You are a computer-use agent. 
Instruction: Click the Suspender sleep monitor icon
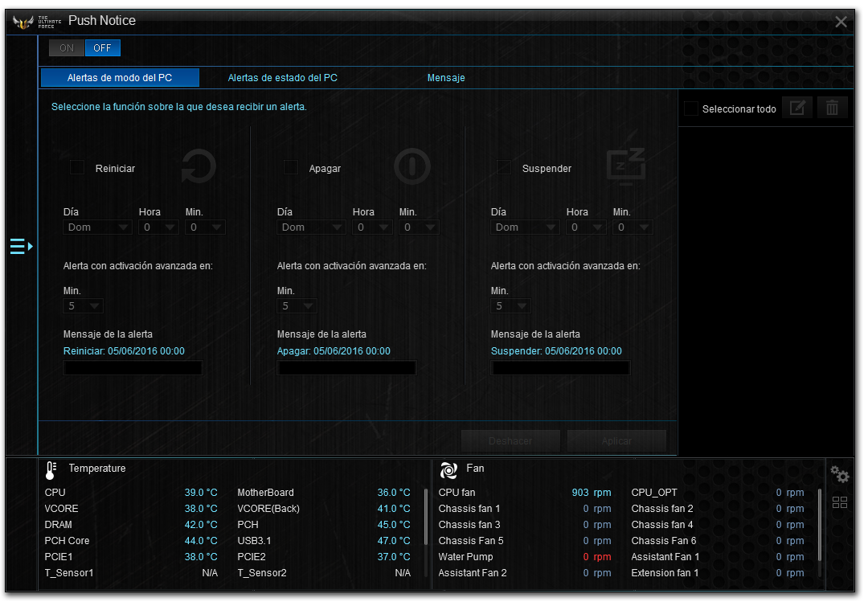(x=626, y=166)
